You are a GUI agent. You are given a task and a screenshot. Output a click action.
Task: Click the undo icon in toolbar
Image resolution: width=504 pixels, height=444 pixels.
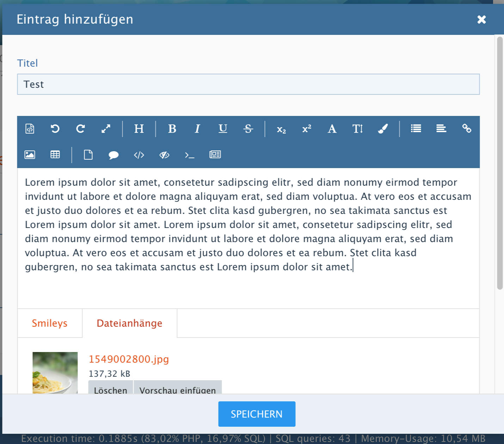55,129
